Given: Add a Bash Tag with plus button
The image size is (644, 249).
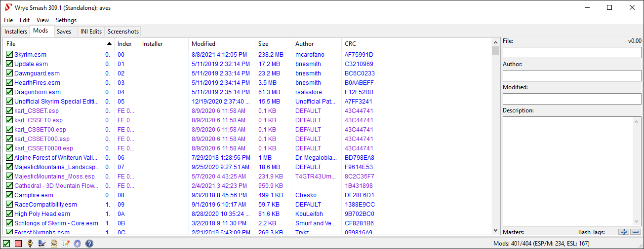Looking at the screenshot, I should (x=624, y=232).
